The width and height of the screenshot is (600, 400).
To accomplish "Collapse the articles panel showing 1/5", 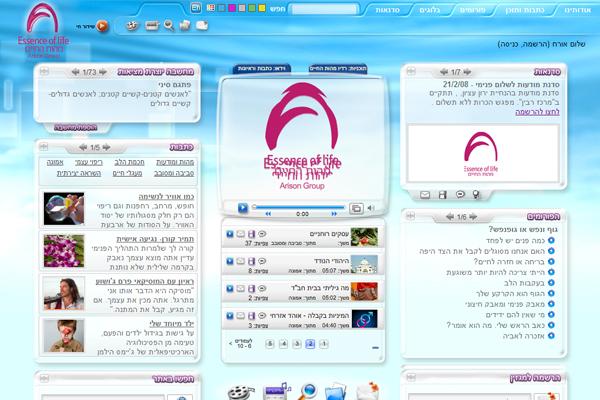I will click(44, 147).
